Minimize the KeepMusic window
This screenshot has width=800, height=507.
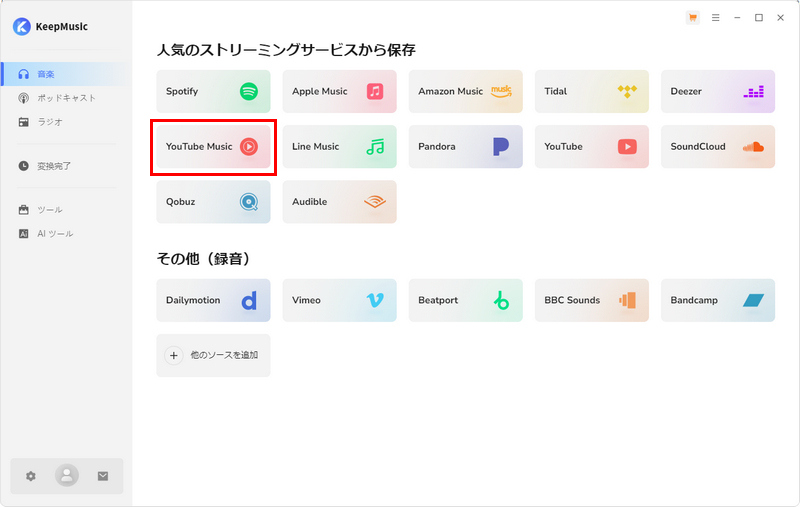pyautogui.click(x=737, y=18)
